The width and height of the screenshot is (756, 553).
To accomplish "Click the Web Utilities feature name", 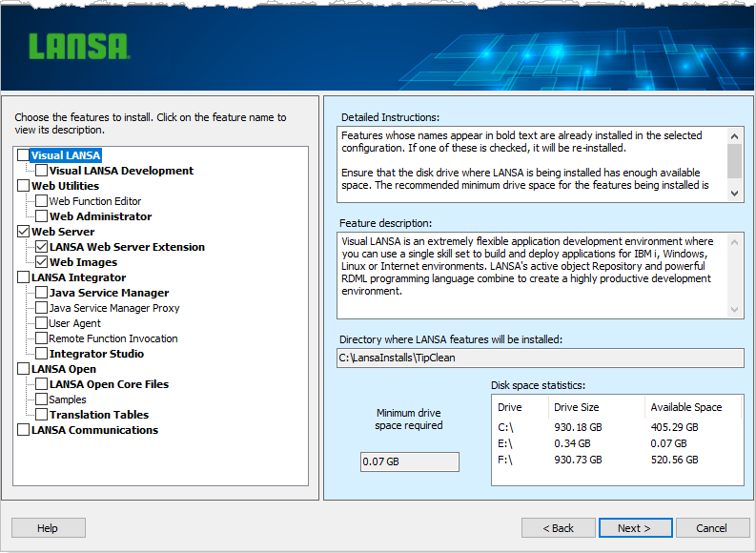I will [x=65, y=186].
